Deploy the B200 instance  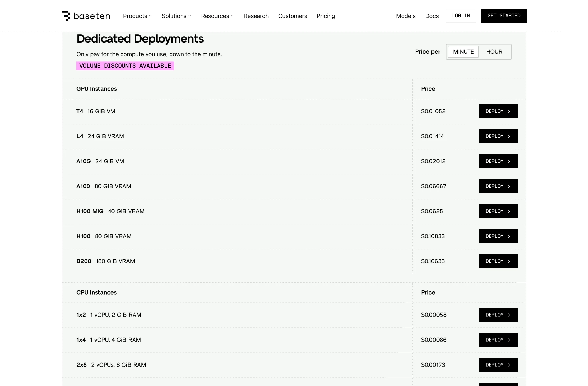(x=498, y=261)
